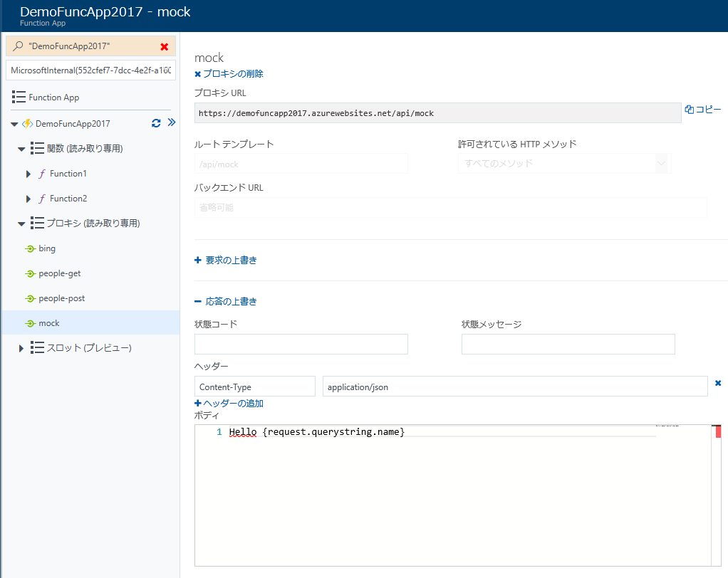Collapse the 応答の上書き section
The image size is (728, 578).
click(x=226, y=302)
